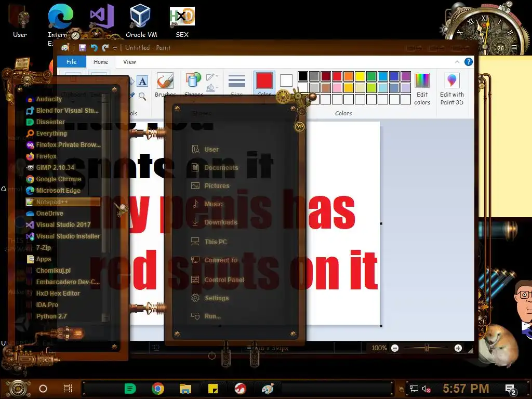The image size is (532, 399).
Task: Zoom out with the minus button
Action: 395,348
